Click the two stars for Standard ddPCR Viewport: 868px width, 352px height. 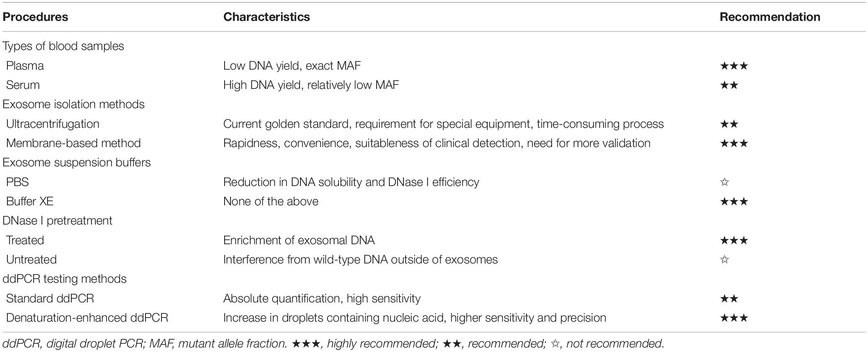point(729,298)
